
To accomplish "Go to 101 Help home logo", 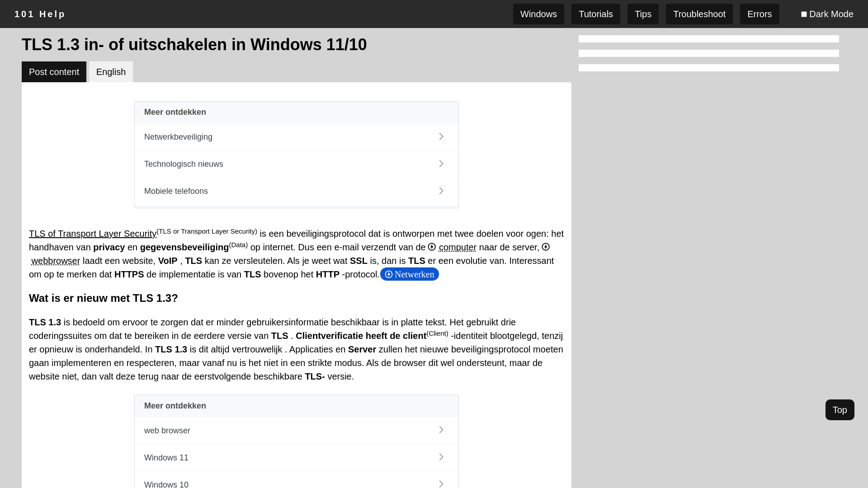I will pos(40,14).
